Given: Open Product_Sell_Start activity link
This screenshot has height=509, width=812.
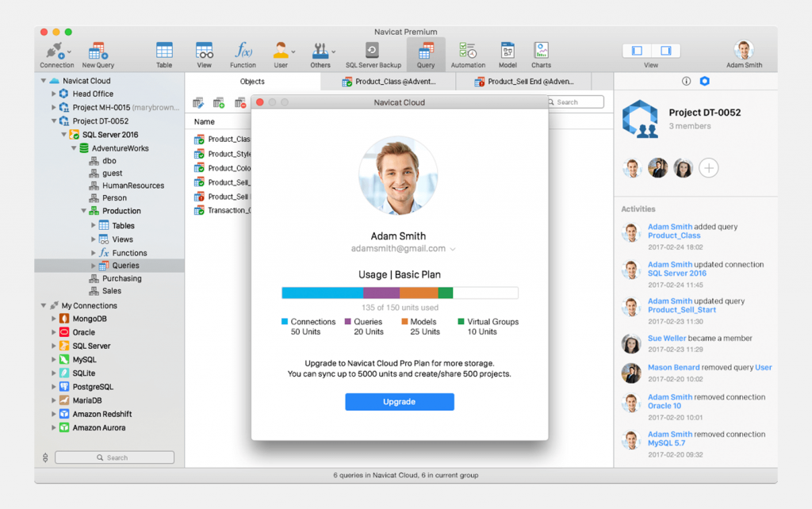Looking at the screenshot, I should (681, 310).
